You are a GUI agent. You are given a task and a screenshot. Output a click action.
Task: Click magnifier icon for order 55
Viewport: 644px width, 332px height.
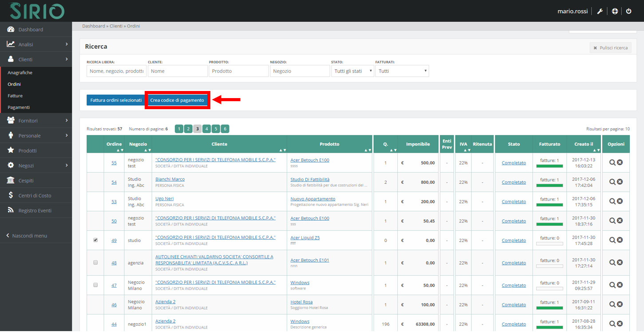coord(612,163)
